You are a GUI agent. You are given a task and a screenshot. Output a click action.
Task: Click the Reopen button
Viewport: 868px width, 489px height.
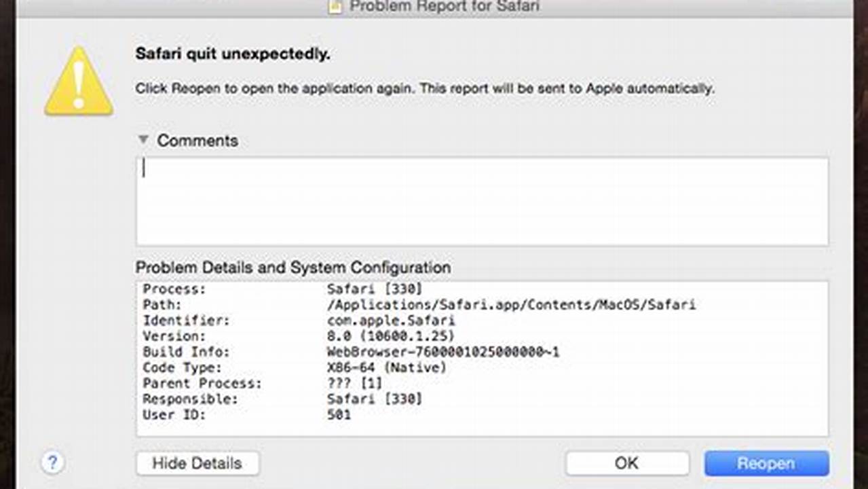pyautogui.click(x=766, y=463)
